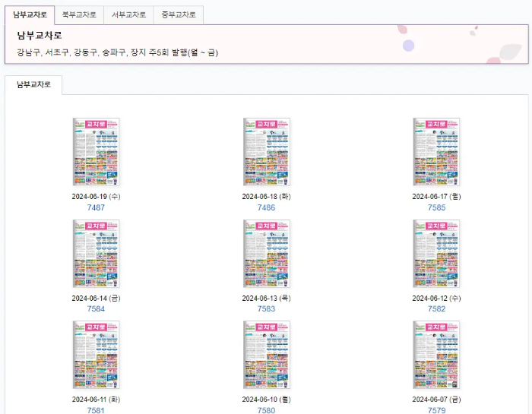Click issue number link 7581

(96, 410)
